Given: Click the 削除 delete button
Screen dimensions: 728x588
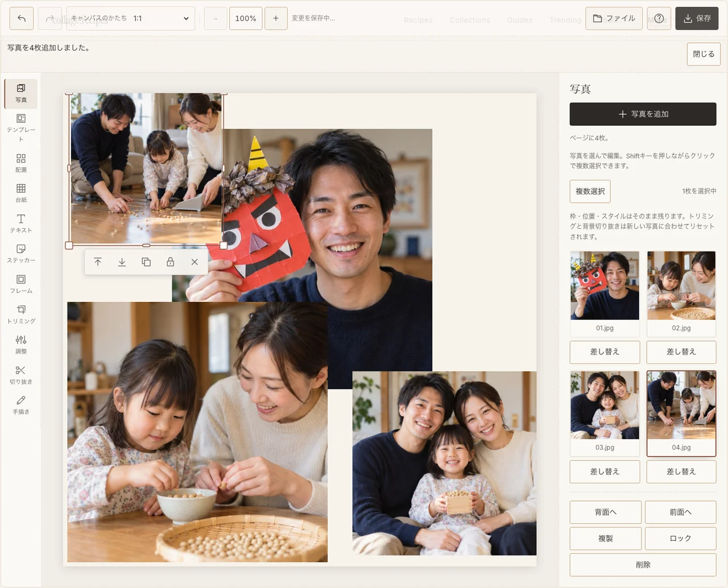Looking at the screenshot, I should pyautogui.click(x=643, y=565).
